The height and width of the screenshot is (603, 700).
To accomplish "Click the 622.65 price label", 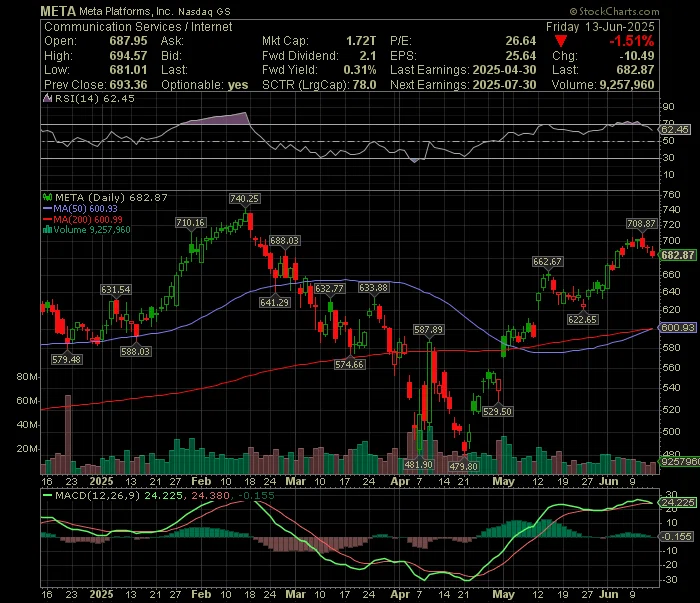I will pyautogui.click(x=583, y=320).
